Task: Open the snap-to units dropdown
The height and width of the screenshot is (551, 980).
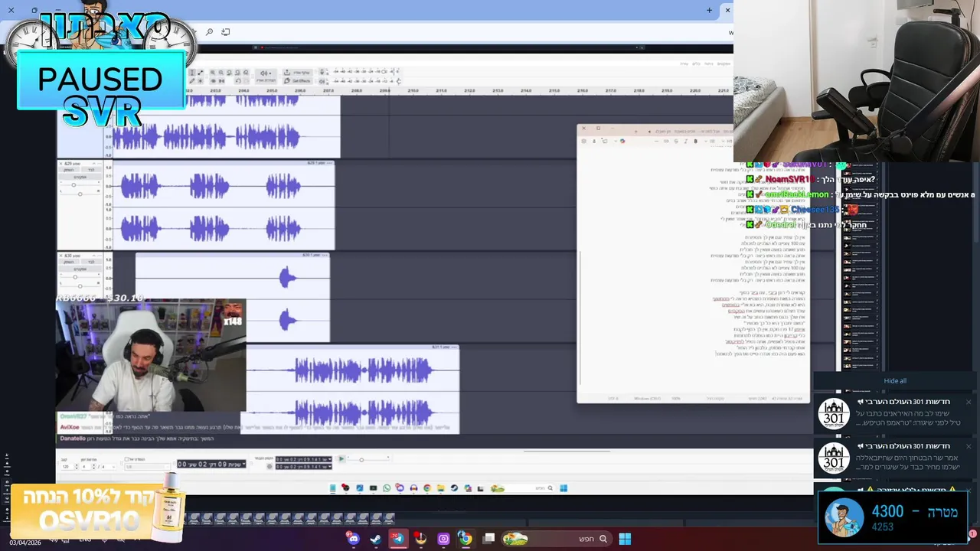Action: 147,467
